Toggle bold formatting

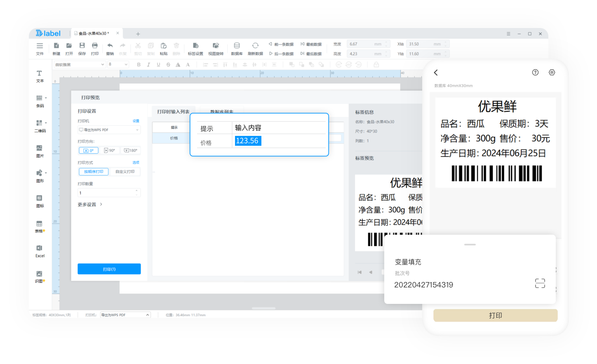tap(139, 65)
